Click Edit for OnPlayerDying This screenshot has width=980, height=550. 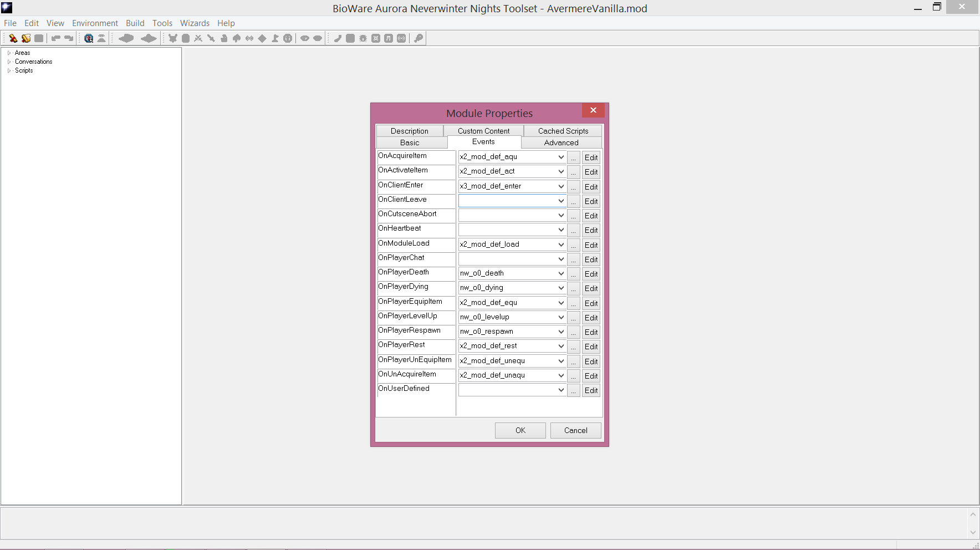pyautogui.click(x=591, y=288)
